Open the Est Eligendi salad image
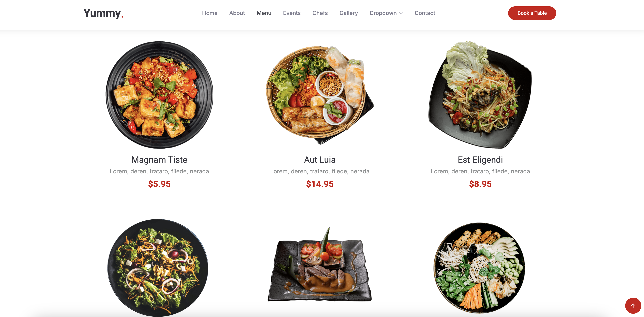 point(480,95)
